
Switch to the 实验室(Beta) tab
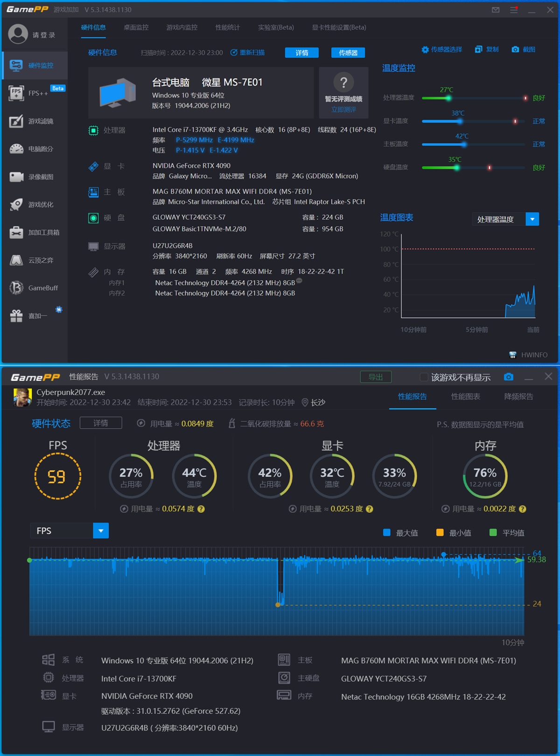276,28
